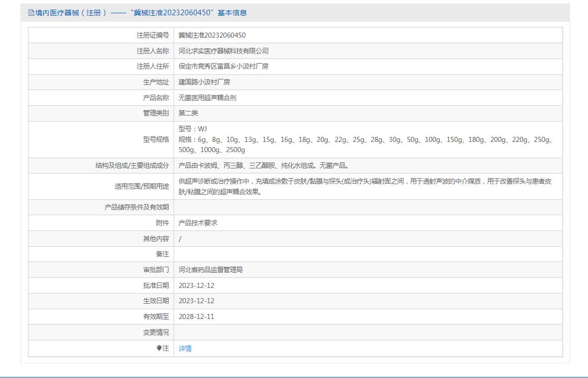
Task: Click the document icon in the header title
Action: (x=31, y=13)
